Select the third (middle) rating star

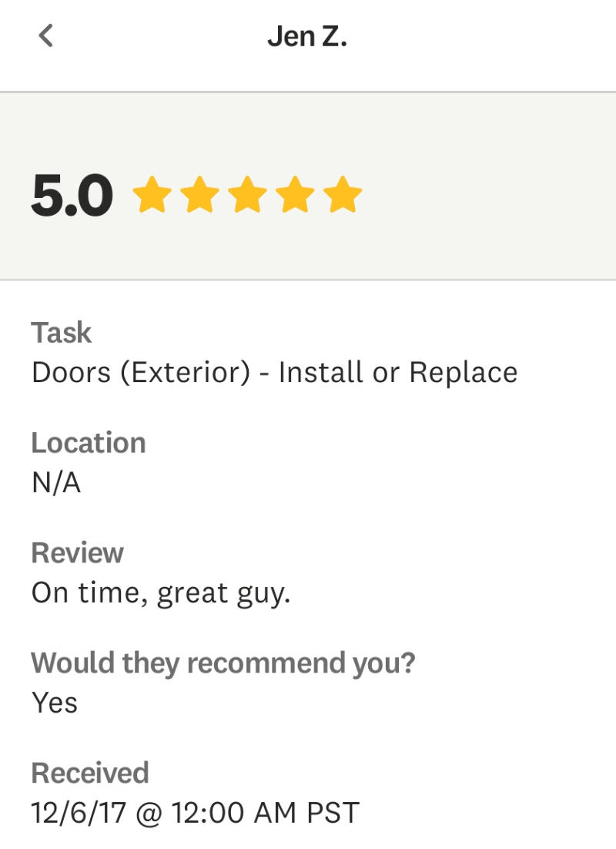[247, 194]
